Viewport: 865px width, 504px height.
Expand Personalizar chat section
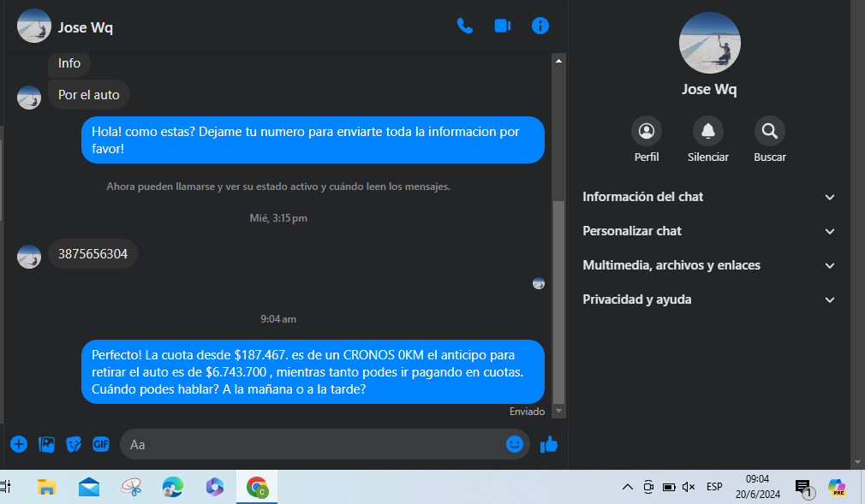(x=709, y=231)
